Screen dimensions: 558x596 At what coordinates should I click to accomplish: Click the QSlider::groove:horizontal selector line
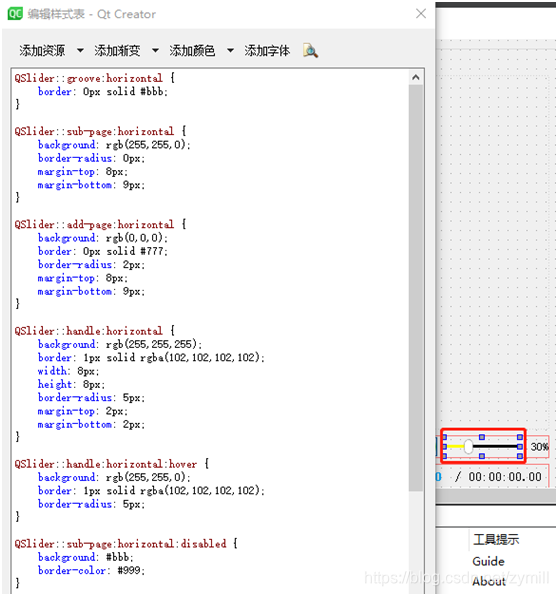95,78
